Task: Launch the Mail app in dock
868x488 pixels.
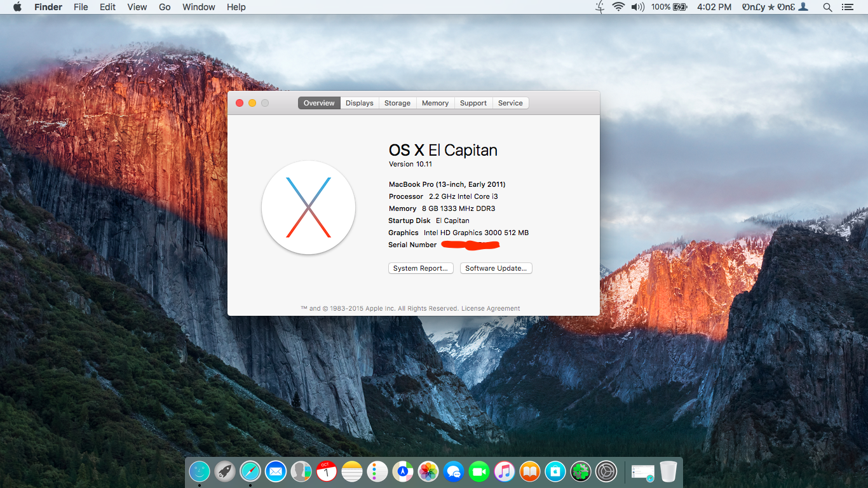Action: [x=276, y=471]
